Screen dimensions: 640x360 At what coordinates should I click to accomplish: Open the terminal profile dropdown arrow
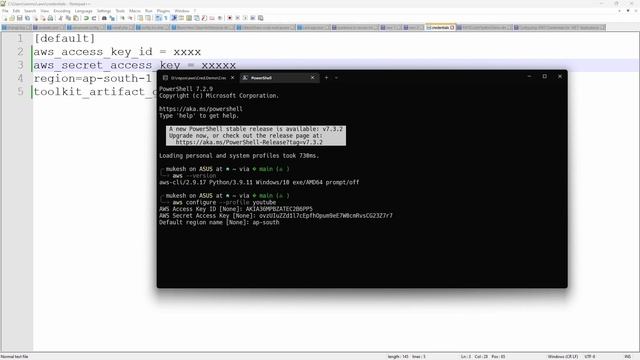[336, 78]
